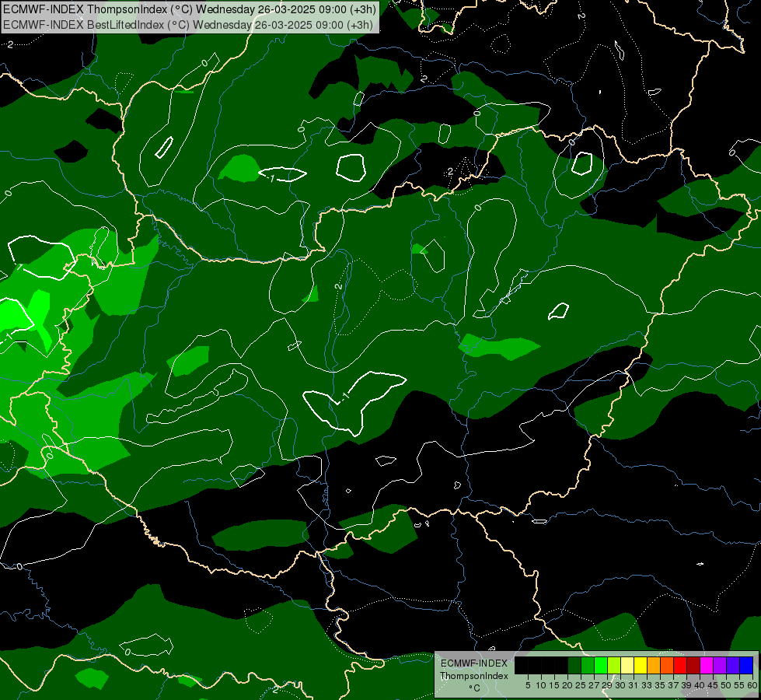
Task: Click the 'ThompsonIndex' label in the legend
Action: tap(474, 676)
